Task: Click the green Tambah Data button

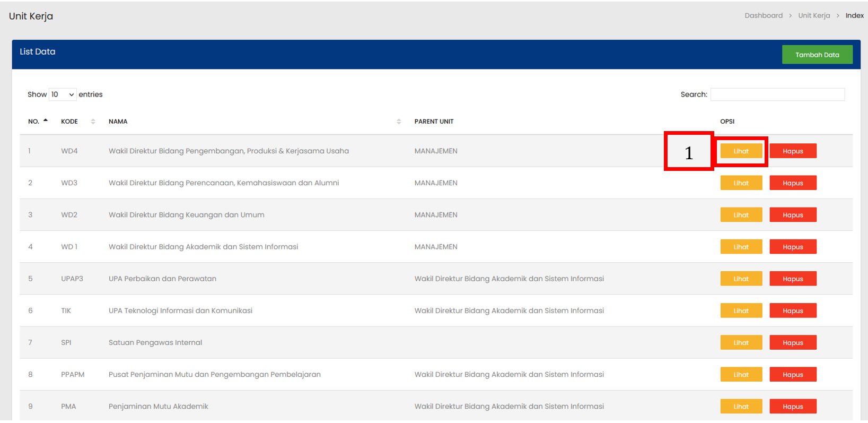Action: [x=817, y=55]
